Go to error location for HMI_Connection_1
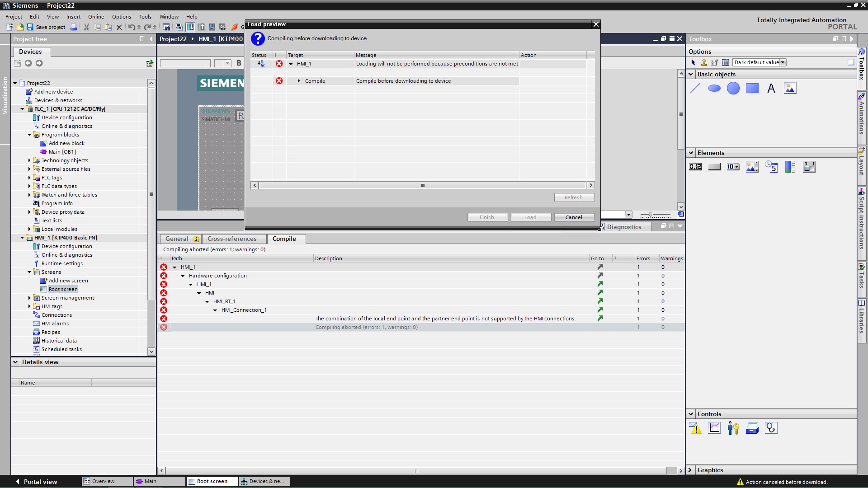The height and width of the screenshot is (488, 868). 600,310
